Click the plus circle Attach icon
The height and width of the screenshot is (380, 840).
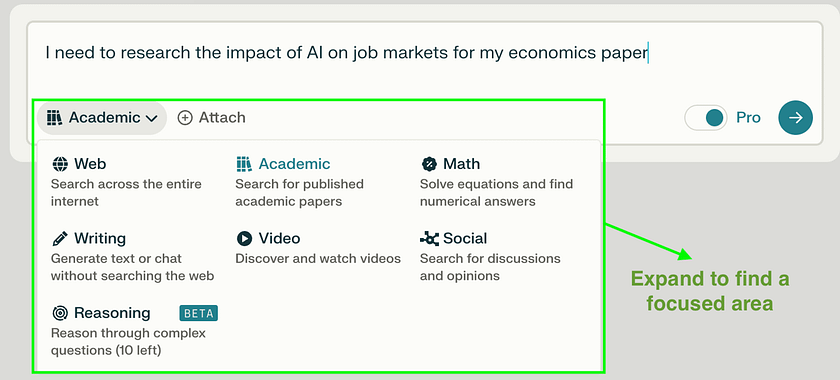[x=185, y=118]
